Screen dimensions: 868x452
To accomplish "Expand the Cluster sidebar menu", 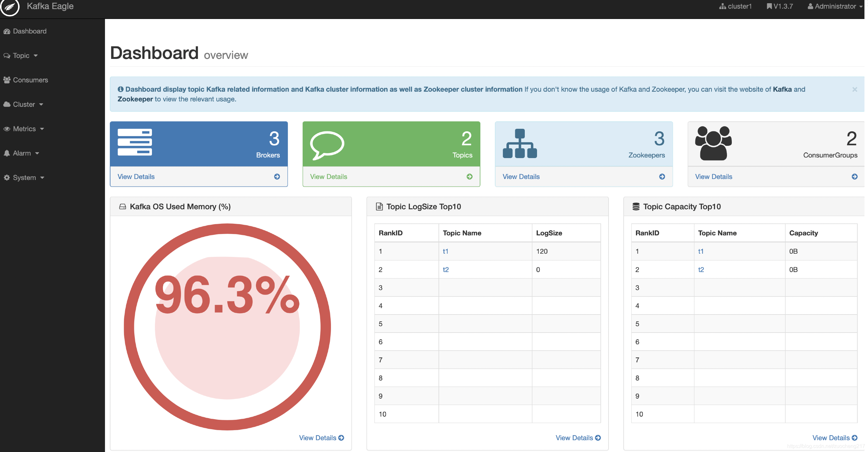I will click(x=24, y=104).
